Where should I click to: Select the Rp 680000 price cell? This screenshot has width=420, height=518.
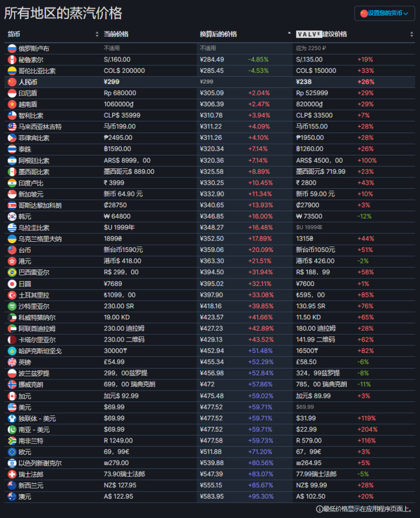point(120,93)
